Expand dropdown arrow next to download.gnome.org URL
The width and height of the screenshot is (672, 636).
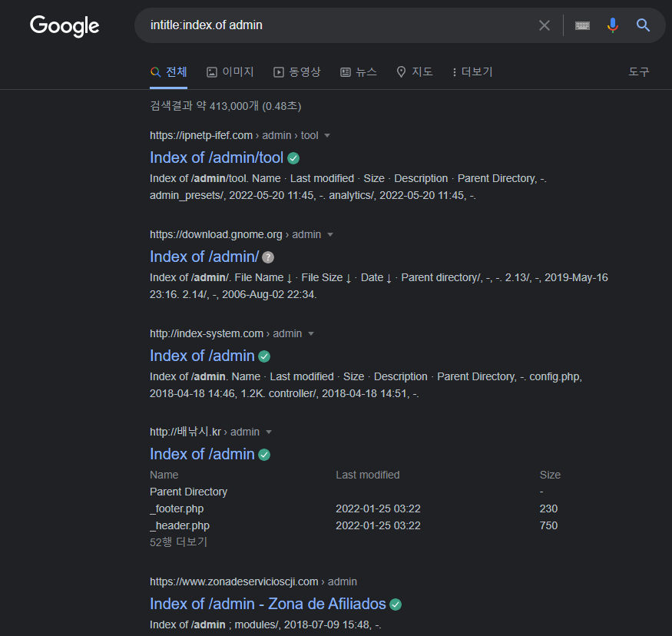pos(330,234)
